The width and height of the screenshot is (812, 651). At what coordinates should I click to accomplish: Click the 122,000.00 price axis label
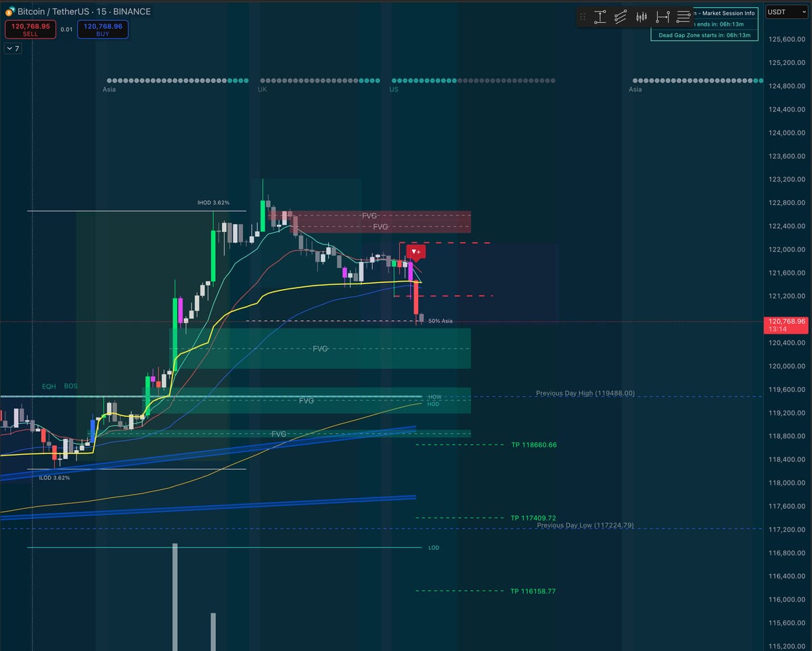click(787, 250)
